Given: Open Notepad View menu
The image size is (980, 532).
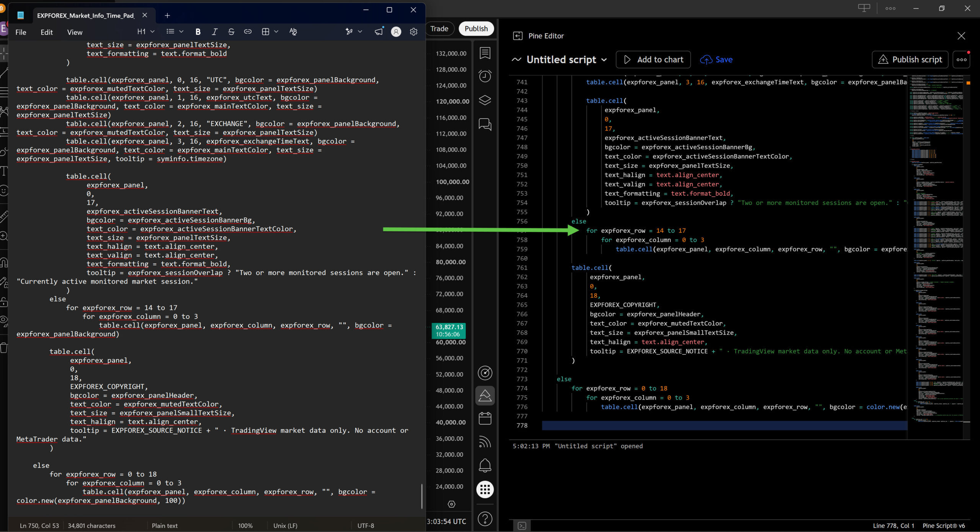Looking at the screenshot, I should point(75,32).
